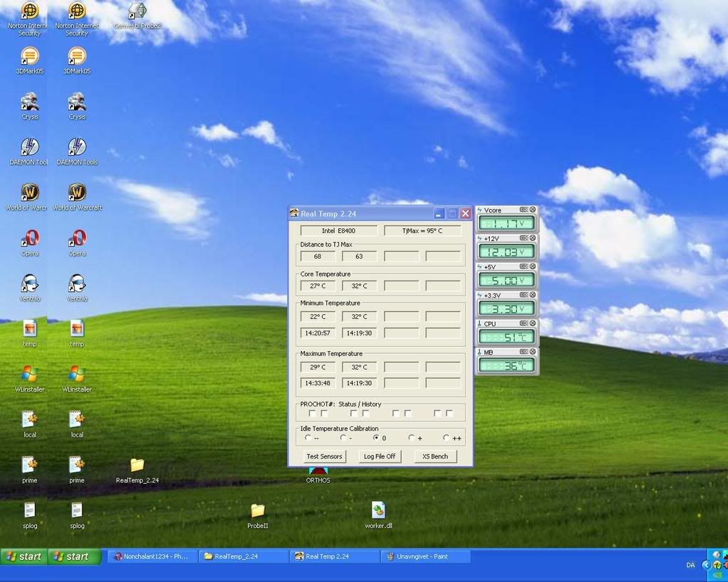Click the Test Sensors button
Screen dimensions: 728x582
coord(324,456)
